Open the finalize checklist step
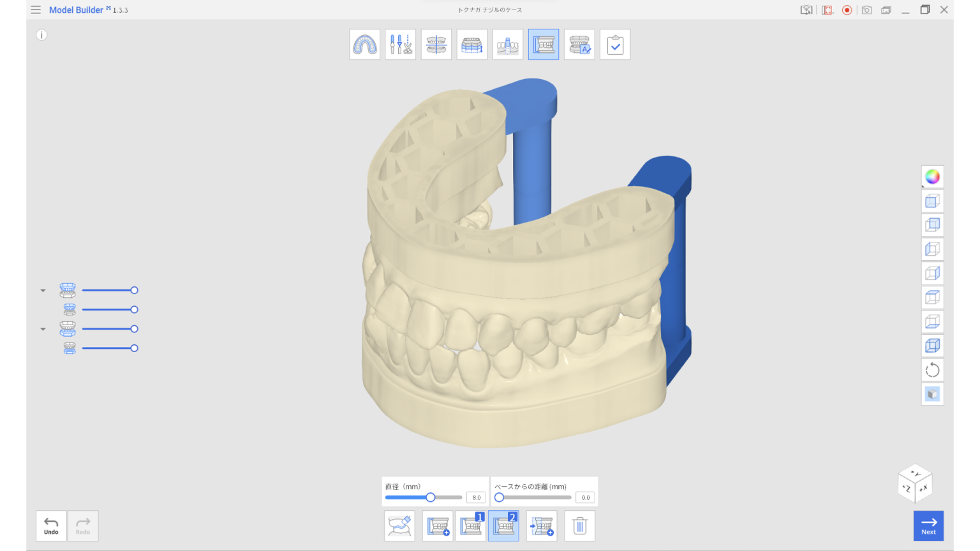Screen dimensions: 980x551 coord(614,44)
